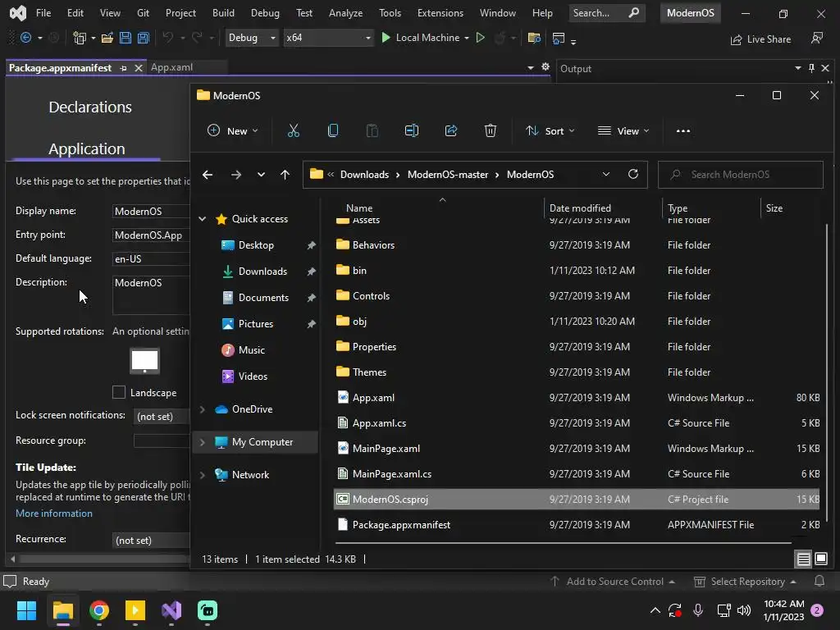Viewport: 840px width, 630px height.
Task: Open the Analyze menu
Action: tap(345, 13)
